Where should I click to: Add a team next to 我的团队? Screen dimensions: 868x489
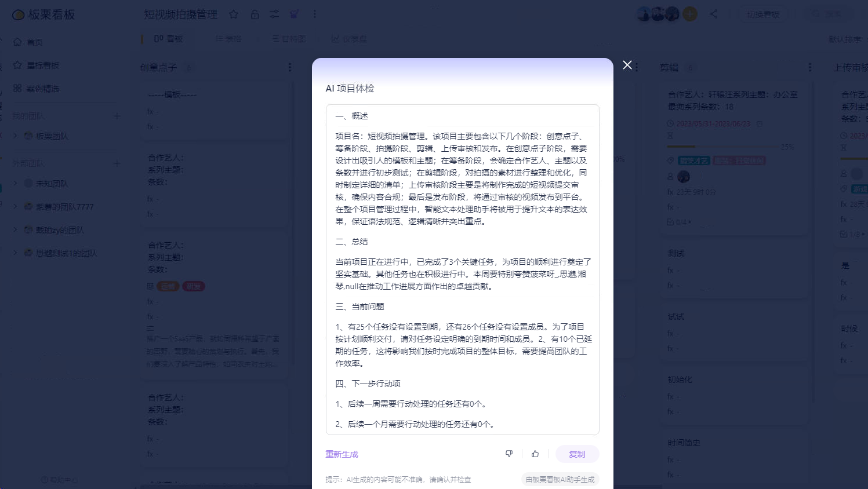click(x=117, y=116)
